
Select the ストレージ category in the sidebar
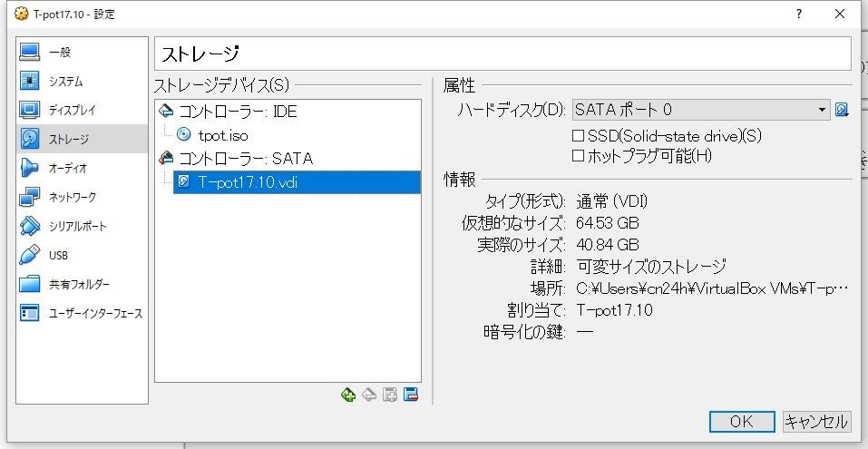[82, 139]
